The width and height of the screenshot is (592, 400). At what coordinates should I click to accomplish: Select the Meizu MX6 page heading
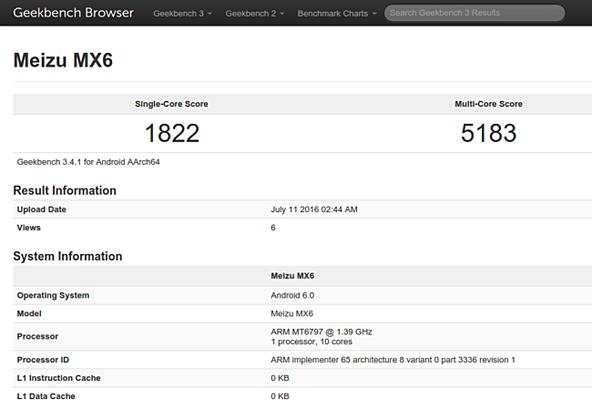(x=63, y=60)
